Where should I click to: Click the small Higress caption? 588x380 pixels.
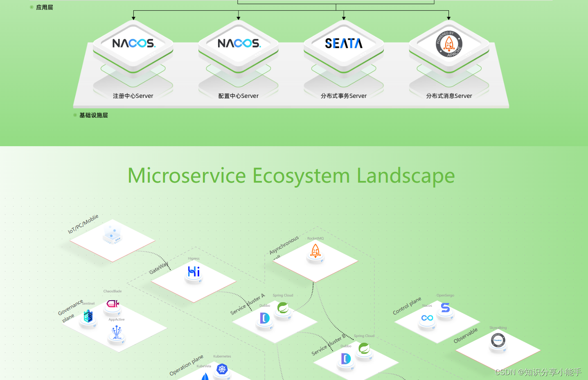point(194,259)
